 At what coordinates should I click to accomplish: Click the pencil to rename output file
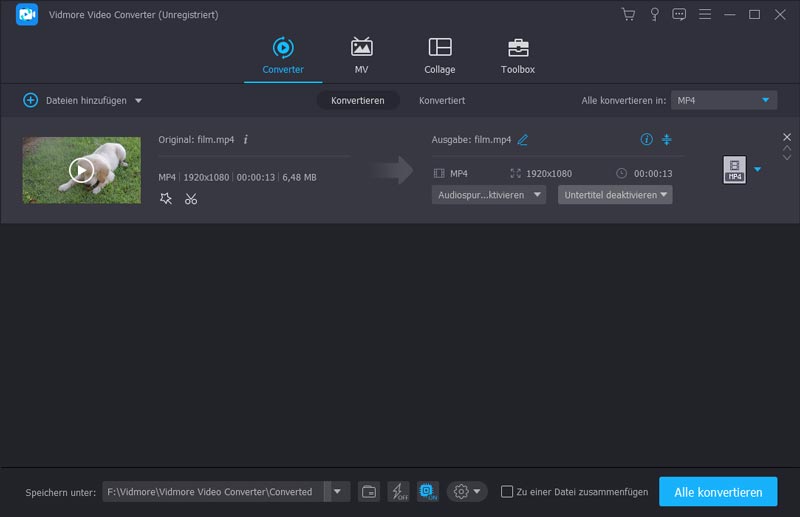pyautogui.click(x=523, y=140)
